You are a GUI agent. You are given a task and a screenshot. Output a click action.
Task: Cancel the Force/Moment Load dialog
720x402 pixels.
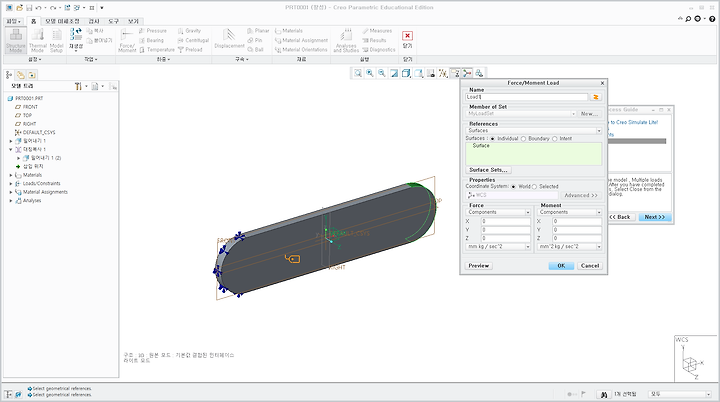pyautogui.click(x=590, y=266)
